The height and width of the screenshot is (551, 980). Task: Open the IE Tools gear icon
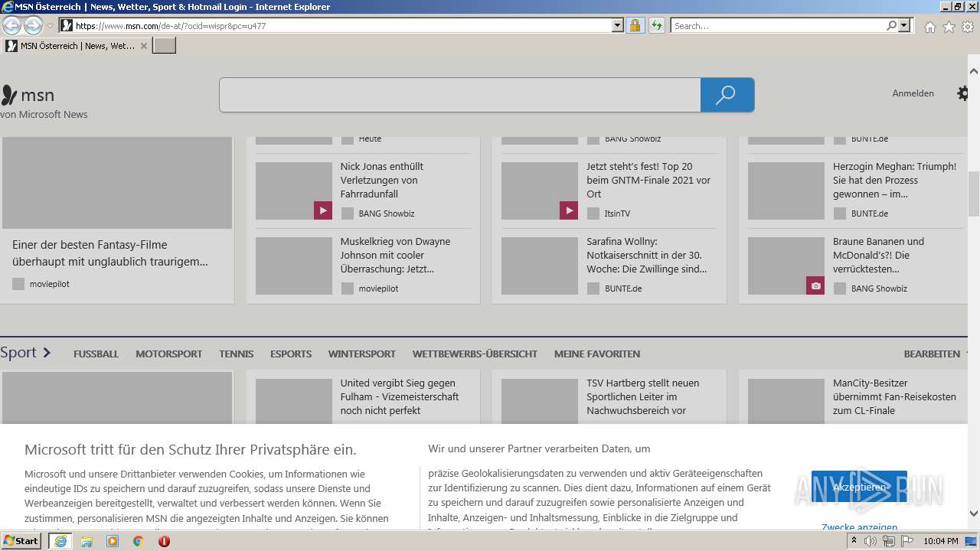[x=968, y=27]
